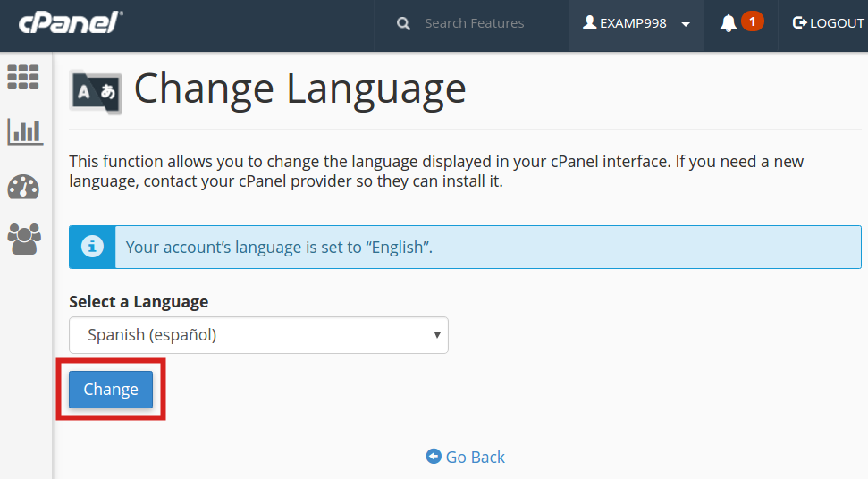Screen dimensions: 868x479
Task: Click the notifications bell icon
Action: pos(729,23)
